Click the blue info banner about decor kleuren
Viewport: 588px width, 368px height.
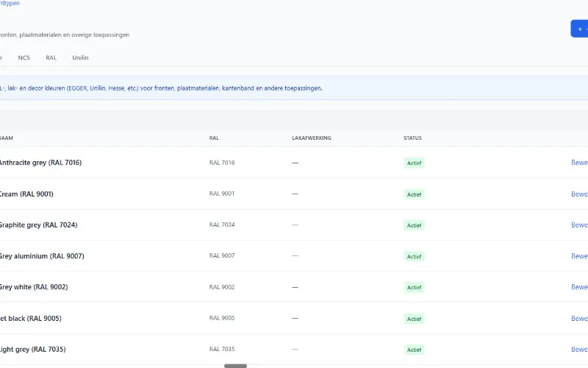(294, 88)
